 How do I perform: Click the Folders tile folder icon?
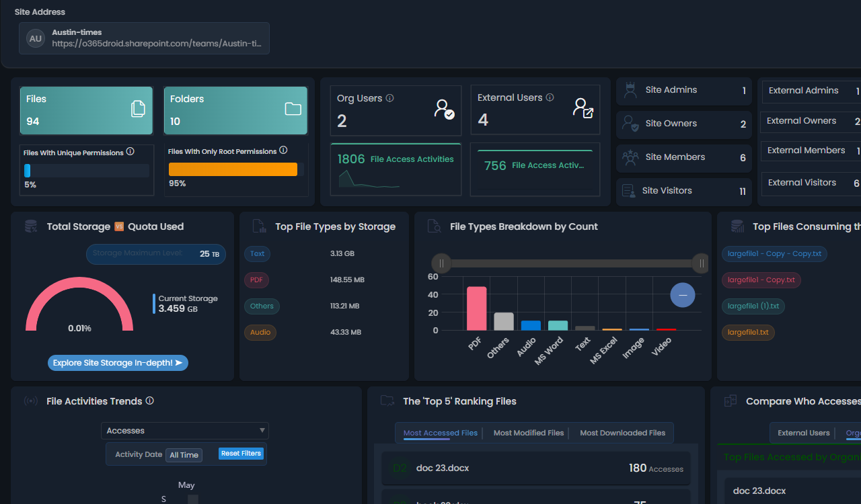click(293, 109)
